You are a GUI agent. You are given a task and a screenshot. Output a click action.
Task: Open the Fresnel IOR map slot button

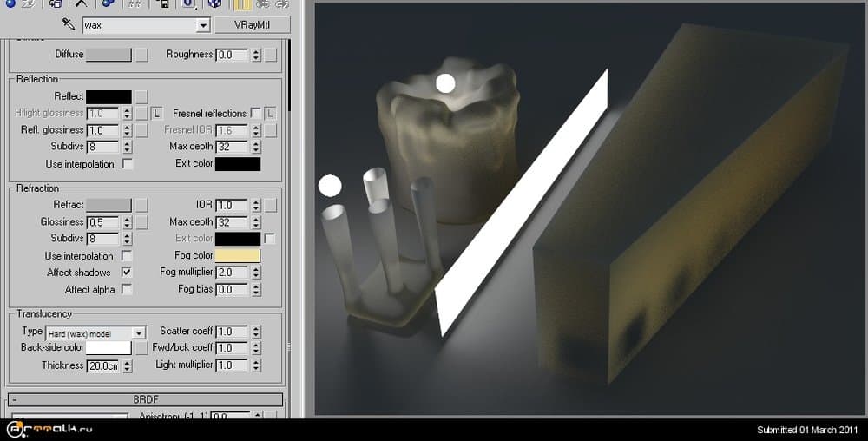(270, 130)
